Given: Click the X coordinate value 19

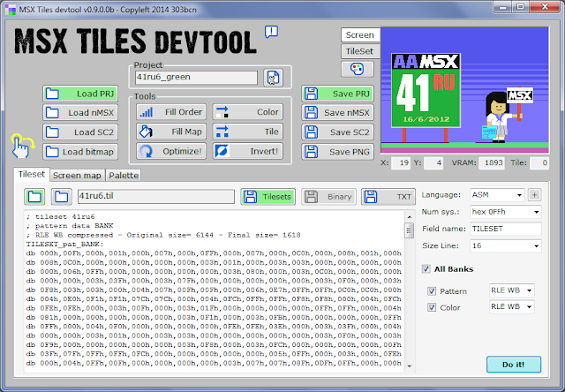Looking at the screenshot, I should coord(401,162).
